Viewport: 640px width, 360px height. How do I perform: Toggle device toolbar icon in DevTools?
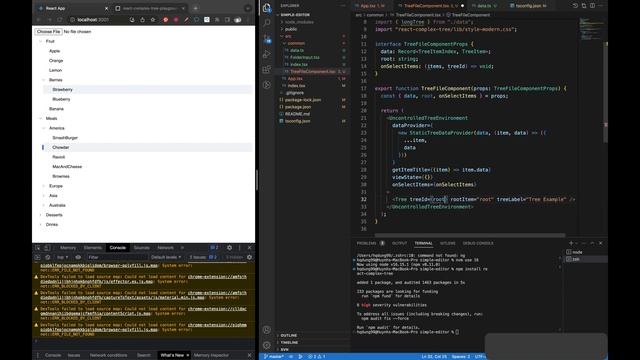47,248
